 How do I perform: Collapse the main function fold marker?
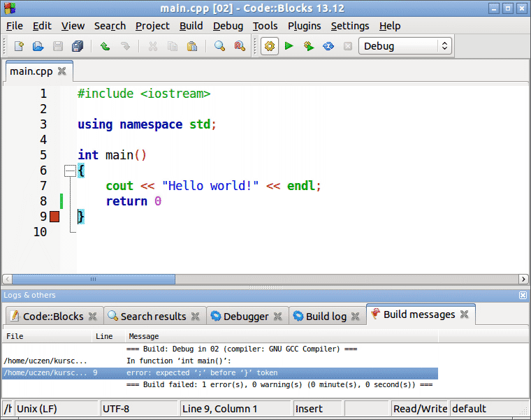[x=69, y=171]
